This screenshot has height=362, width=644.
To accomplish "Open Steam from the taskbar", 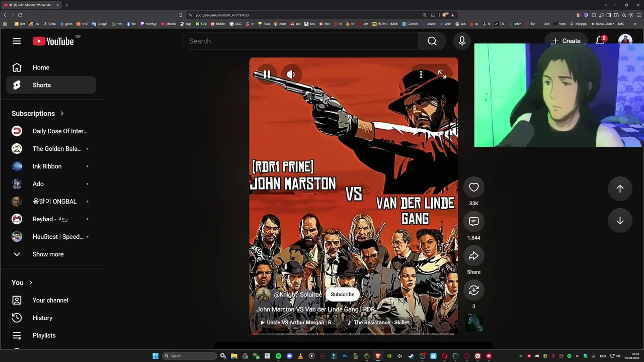I will 411,356.
